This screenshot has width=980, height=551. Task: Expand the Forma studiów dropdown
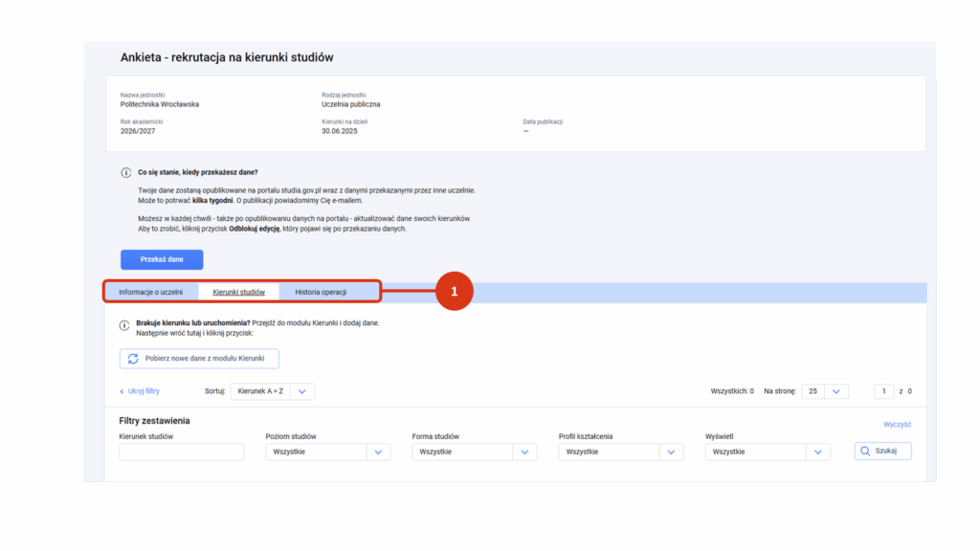(474, 452)
